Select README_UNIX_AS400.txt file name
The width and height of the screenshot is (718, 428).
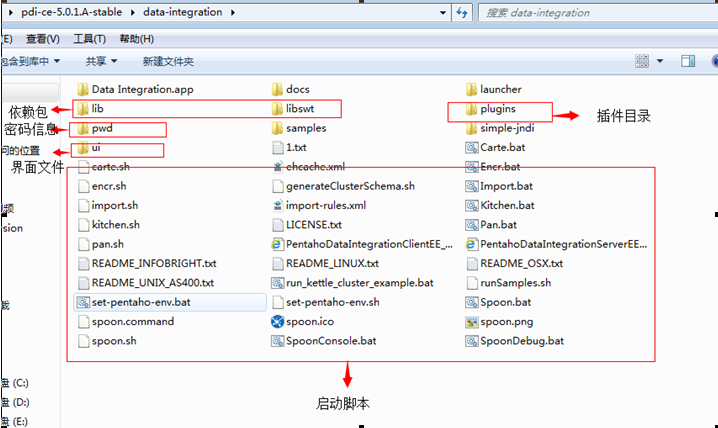pos(153,283)
